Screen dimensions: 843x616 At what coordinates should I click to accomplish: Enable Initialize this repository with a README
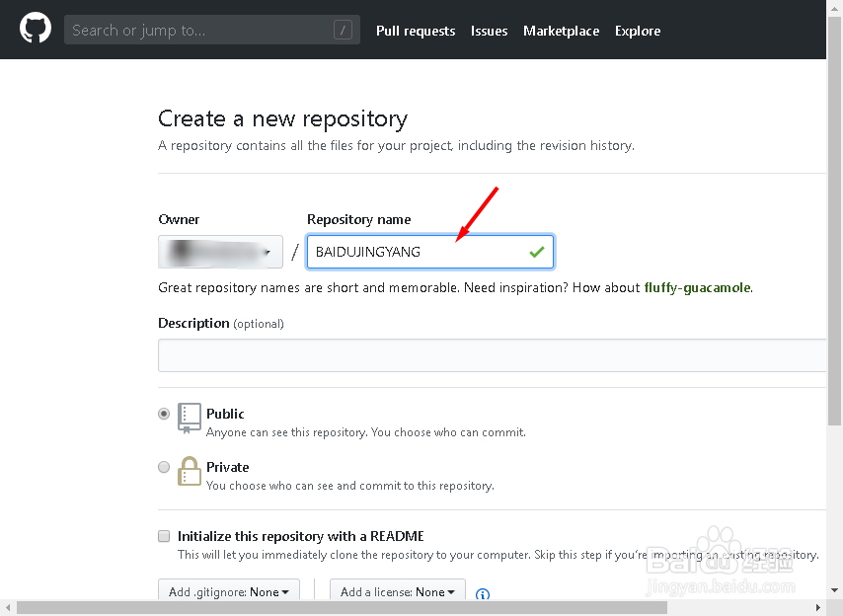(x=164, y=536)
